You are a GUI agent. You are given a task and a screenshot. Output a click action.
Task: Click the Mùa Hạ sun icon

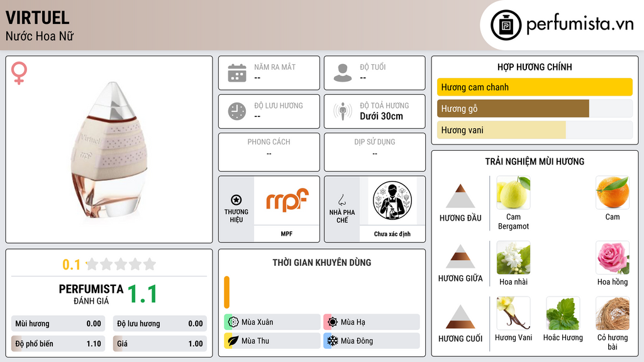pos(333,322)
